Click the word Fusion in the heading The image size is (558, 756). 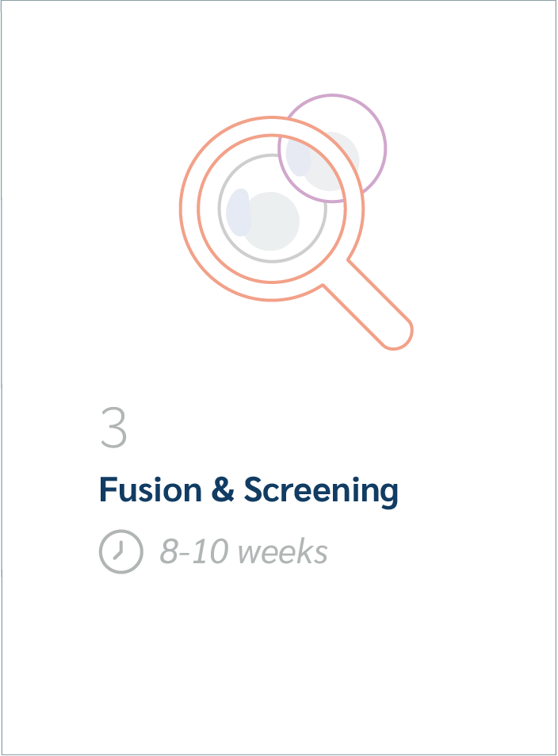pos(151,490)
